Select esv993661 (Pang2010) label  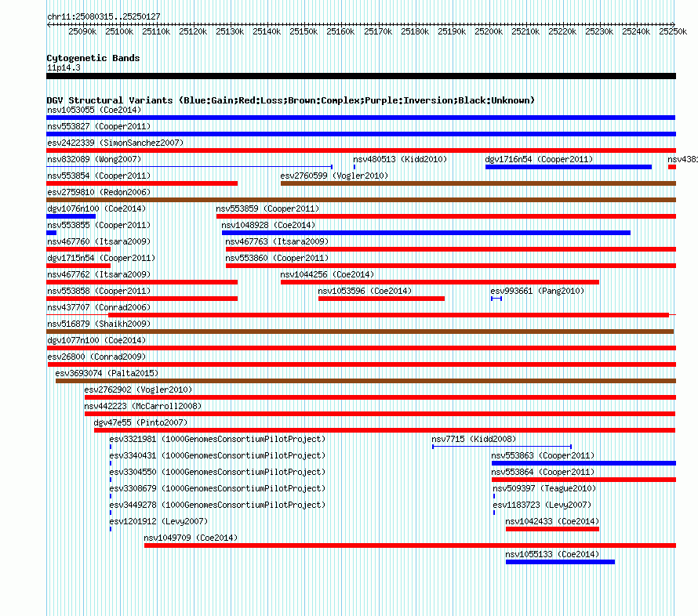click(x=537, y=291)
